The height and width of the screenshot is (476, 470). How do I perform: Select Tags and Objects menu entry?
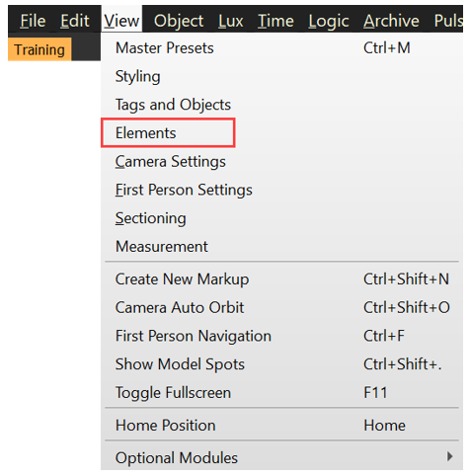[x=281, y=105]
